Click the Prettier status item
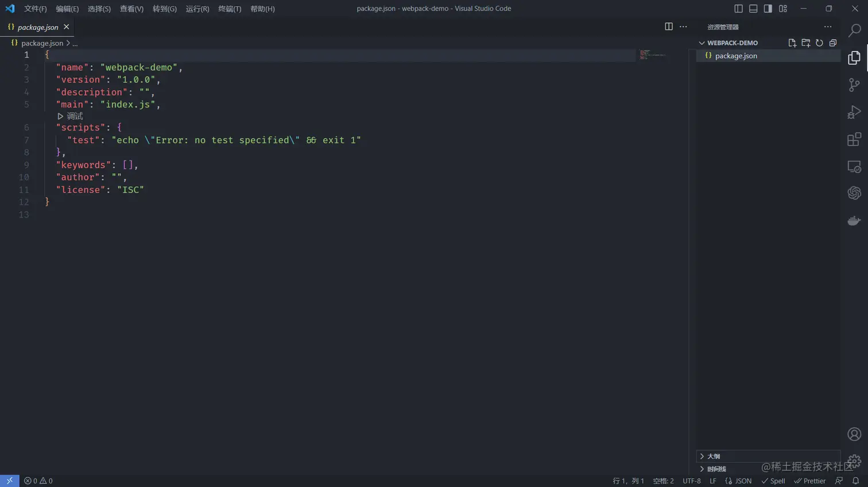 point(809,481)
